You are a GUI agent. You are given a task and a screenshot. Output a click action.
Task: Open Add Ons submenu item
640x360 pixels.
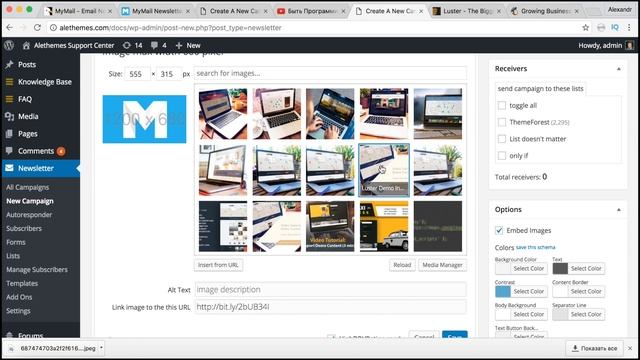(x=19, y=297)
